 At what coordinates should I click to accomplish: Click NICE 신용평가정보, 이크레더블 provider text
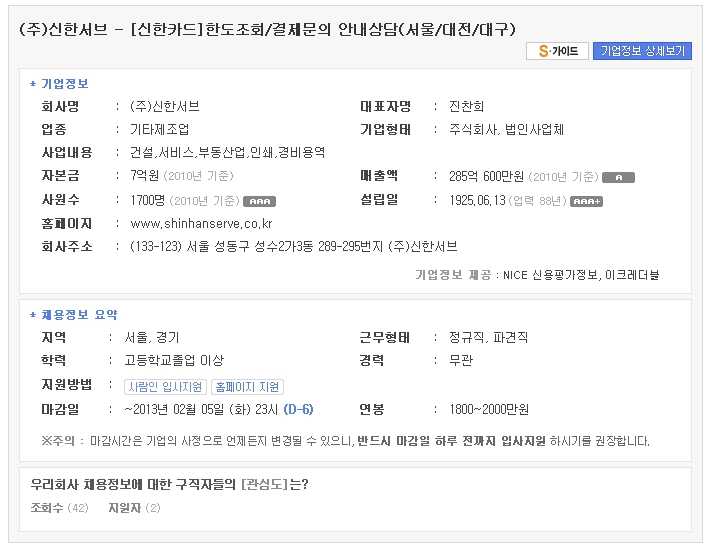581,275
